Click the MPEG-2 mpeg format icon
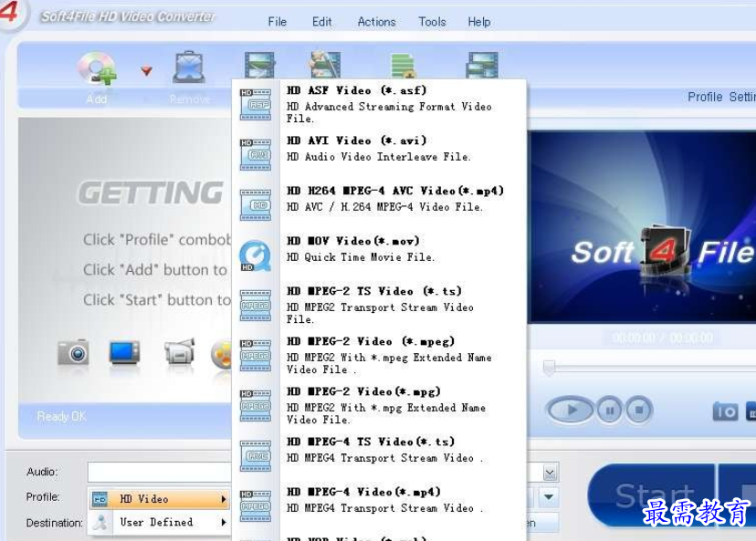Image resolution: width=756 pixels, height=541 pixels. point(256,356)
